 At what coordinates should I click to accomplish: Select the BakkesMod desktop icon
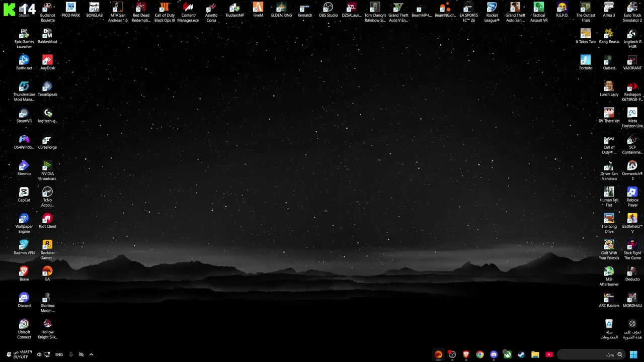[x=47, y=36]
